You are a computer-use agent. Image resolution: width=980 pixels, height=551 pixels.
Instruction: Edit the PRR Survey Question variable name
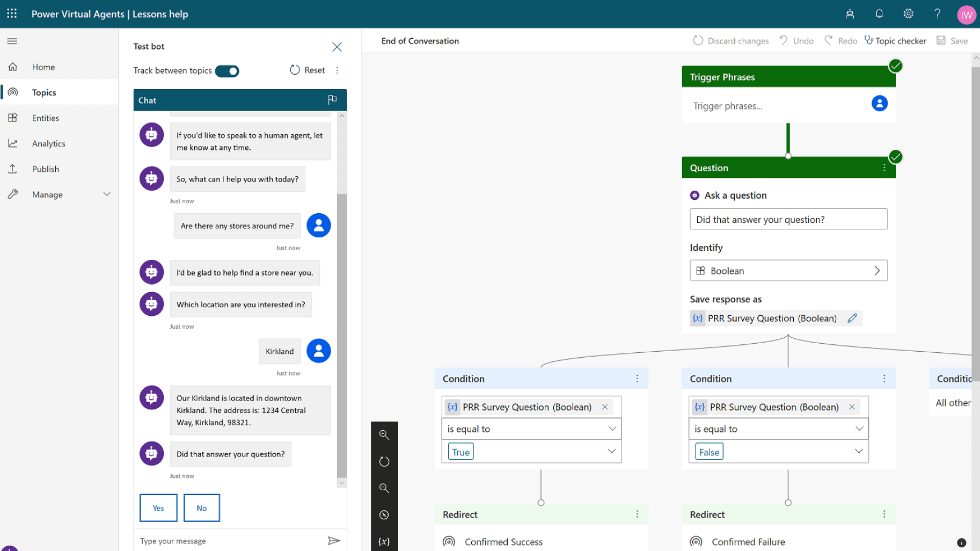coord(853,318)
